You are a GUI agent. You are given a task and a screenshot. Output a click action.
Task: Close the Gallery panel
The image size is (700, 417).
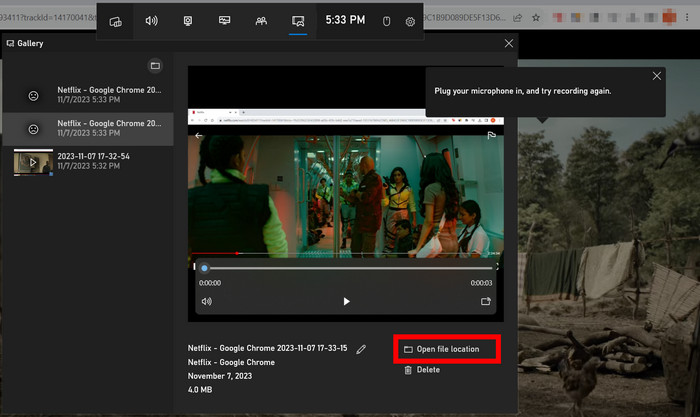pos(508,43)
